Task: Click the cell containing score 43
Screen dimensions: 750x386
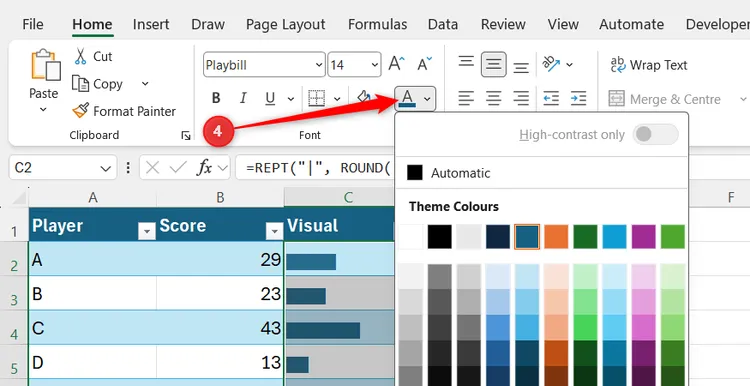Action: click(220, 328)
